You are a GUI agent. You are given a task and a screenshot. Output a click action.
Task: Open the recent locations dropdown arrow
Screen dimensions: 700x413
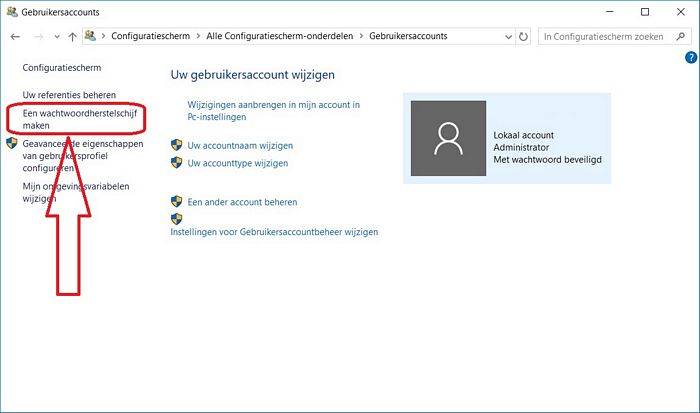tap(55, 37)
